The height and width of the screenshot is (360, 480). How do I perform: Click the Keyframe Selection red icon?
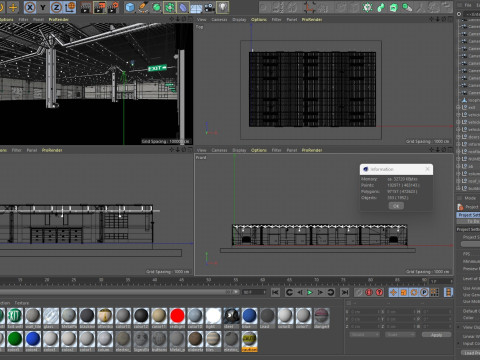click(379, 292)
